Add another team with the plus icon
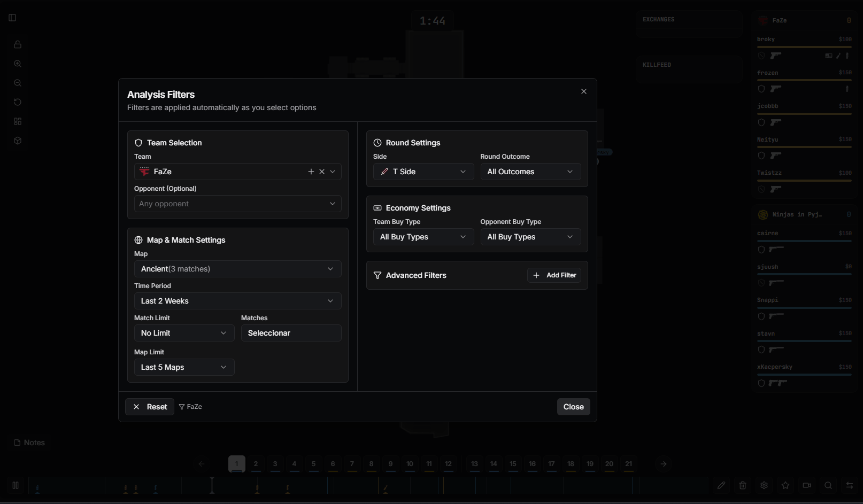 [311, 172]
